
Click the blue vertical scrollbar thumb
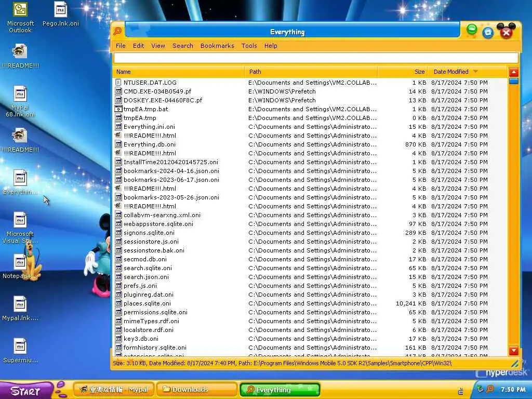tap(514, 81)
